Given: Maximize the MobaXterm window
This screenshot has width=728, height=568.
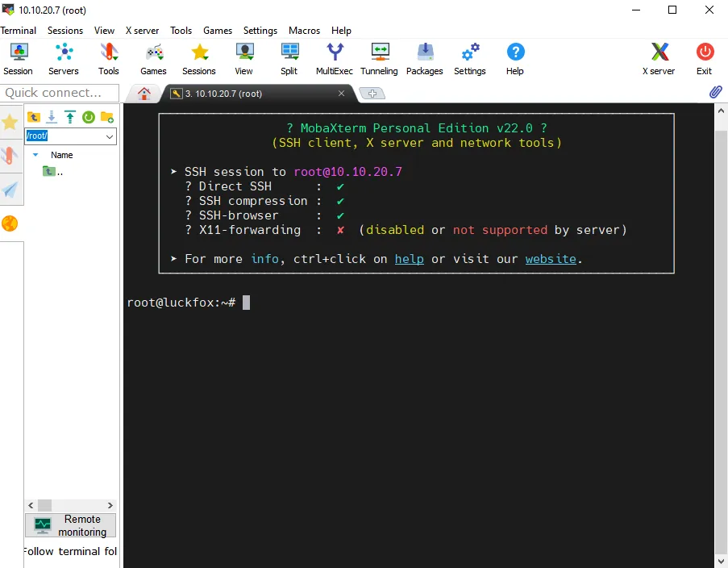Looking at the screenshot, I should pos(672,10).
